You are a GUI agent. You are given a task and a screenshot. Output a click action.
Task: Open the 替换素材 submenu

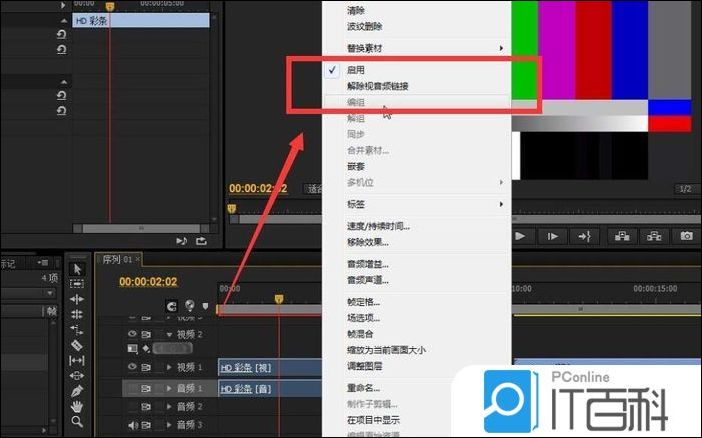pyautogui.click(x=417, y=48)
